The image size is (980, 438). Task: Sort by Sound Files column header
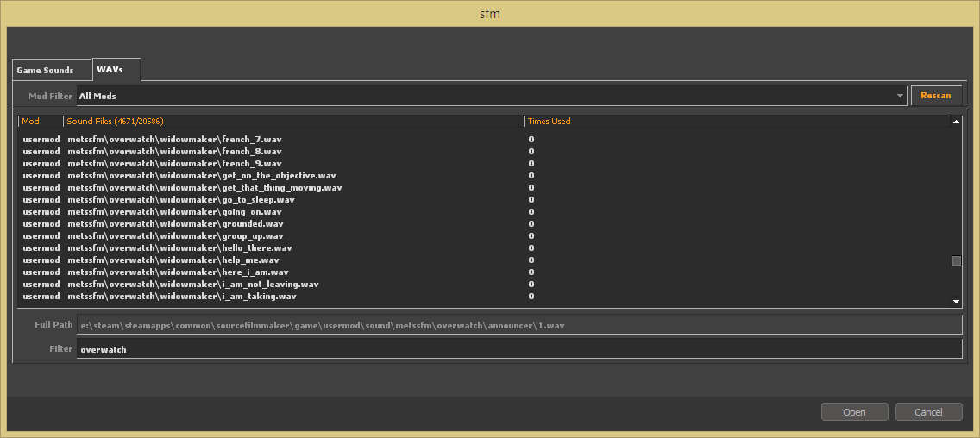[x=293, y=122]
